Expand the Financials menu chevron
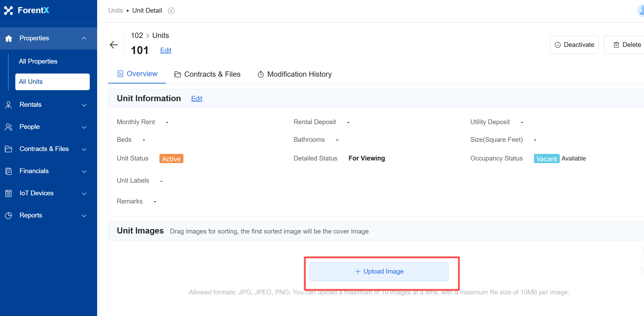644x316 pixels. point(84,172)
